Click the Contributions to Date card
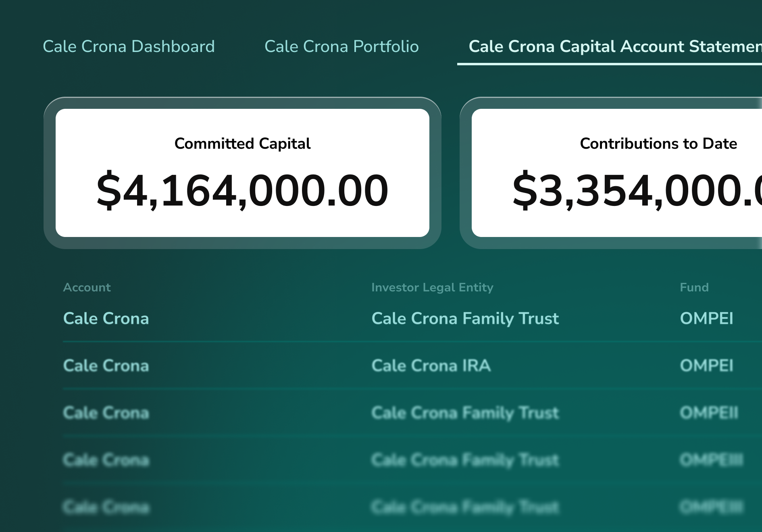Image resolution: width=762 pixels, height=532 pixels. point(617,173)
